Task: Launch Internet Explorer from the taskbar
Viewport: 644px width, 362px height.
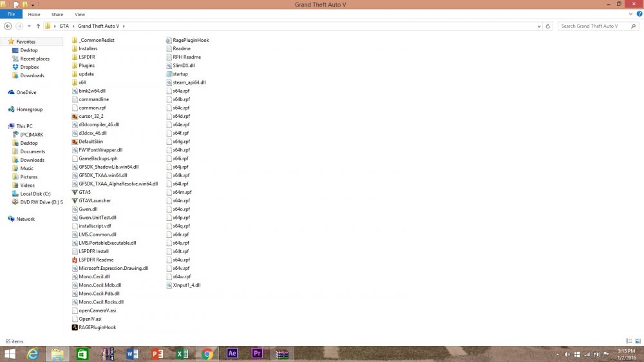Action: (x=32, y=354)
